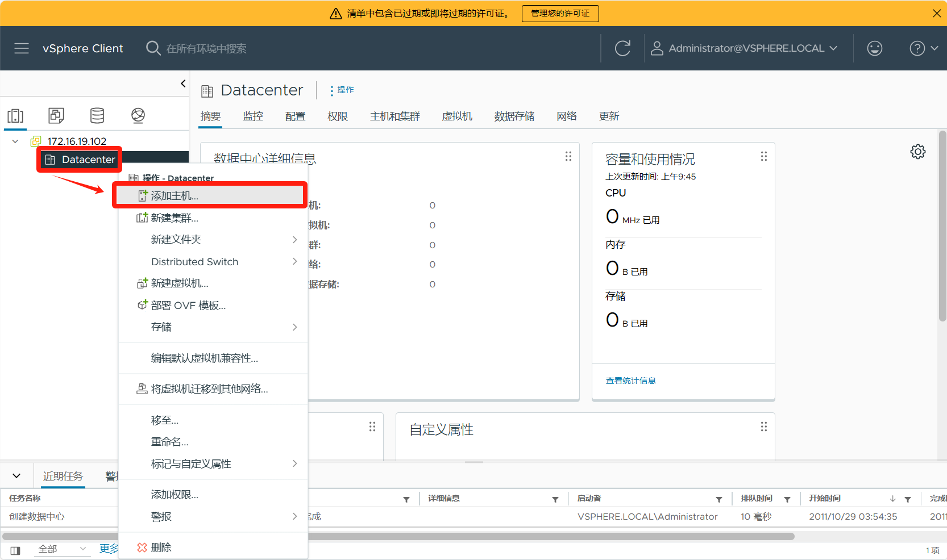Open the hamburger navigation menu
The image size is (947, 560).
[x=22, y=48]
